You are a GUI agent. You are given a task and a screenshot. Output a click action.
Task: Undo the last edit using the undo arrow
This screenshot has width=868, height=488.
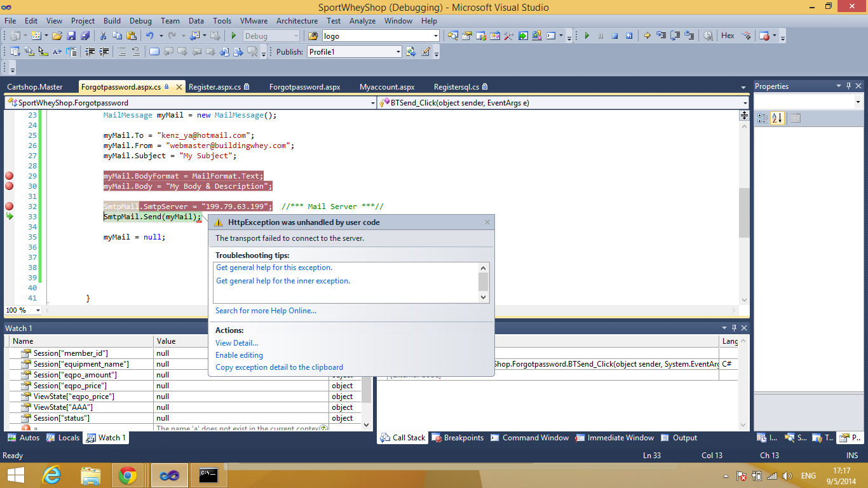click(149, 36)
